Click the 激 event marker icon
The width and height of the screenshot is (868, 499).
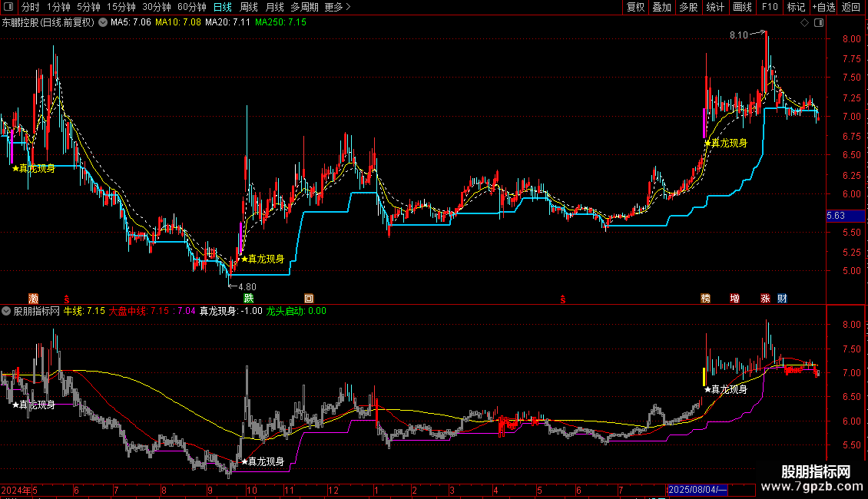coord(33,299)
